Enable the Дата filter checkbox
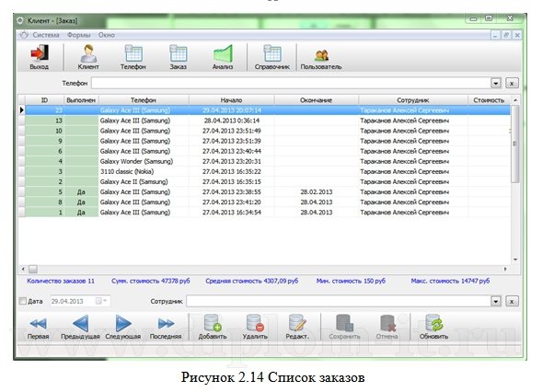Screen dimensions: 554x392 23,301
